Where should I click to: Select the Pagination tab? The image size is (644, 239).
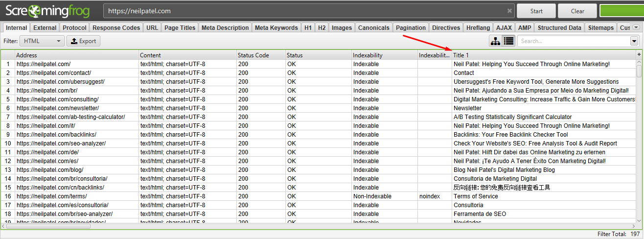click(x=411, y=28)
